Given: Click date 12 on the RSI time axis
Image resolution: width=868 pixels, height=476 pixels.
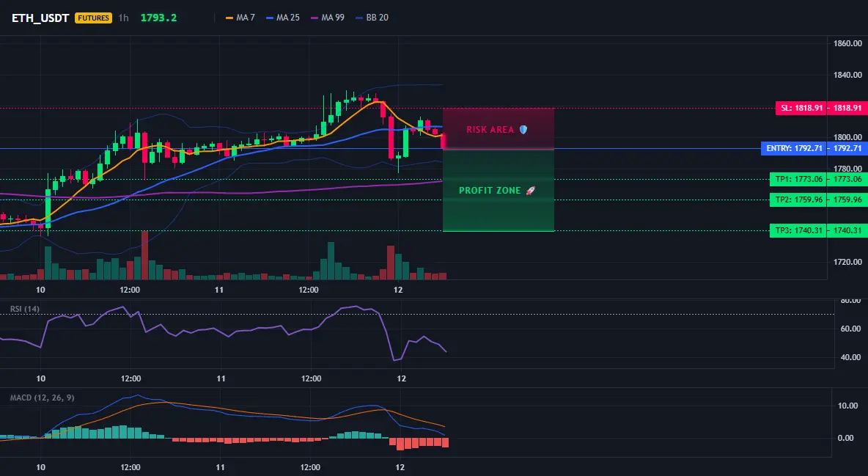Looking at the screenshot, I should pyautogui.click(x=401, y=378).
